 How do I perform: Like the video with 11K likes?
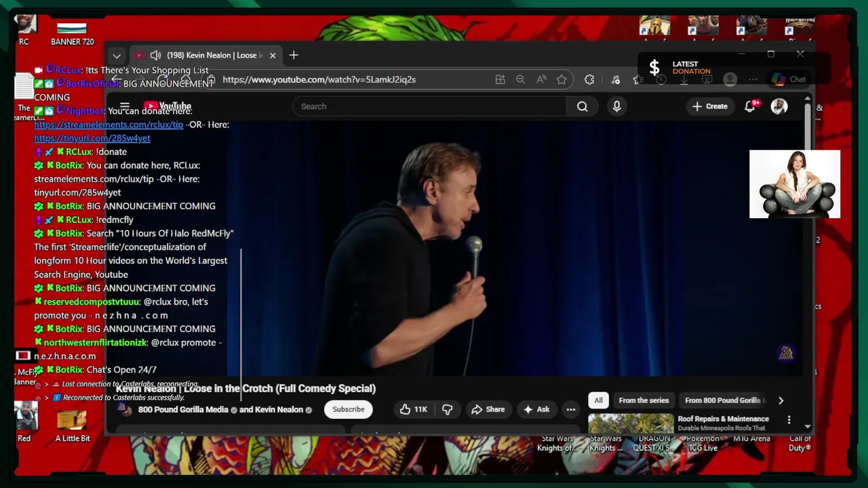(x=414, y=409)
